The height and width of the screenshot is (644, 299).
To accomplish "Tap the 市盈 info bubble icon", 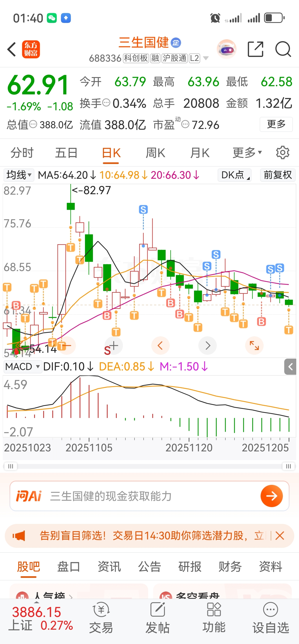I will 185,124.
